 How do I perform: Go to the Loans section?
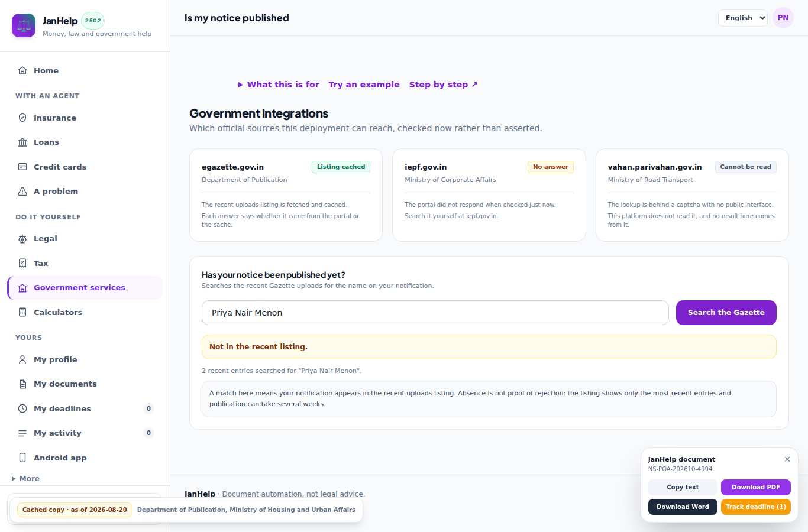pyautogui.click(x=85, y=142)
